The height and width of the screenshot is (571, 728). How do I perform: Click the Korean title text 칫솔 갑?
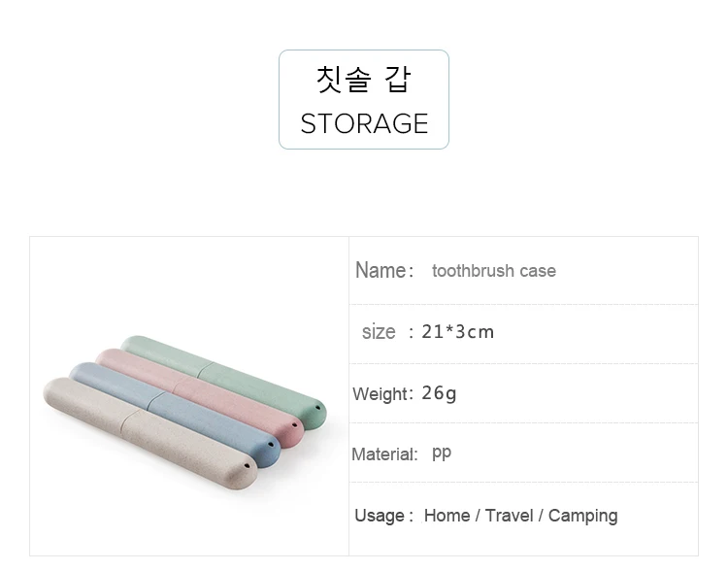pos(363,80)
